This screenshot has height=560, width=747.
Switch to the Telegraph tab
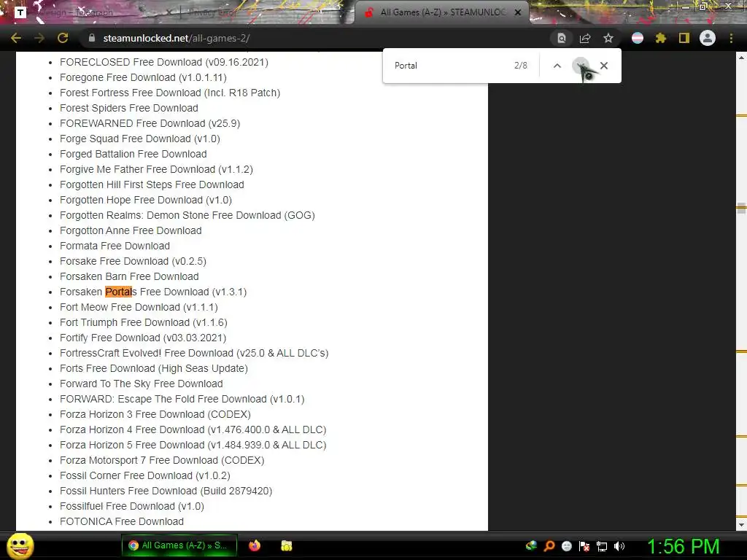click(x=90, y=12)
